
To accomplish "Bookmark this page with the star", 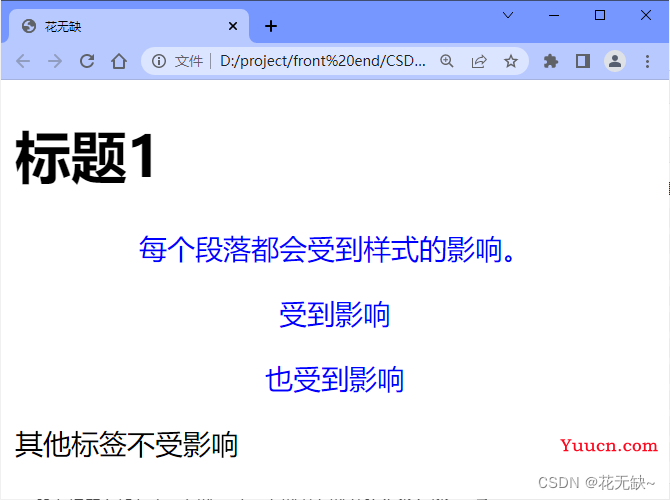I will (x=511, y=61).
